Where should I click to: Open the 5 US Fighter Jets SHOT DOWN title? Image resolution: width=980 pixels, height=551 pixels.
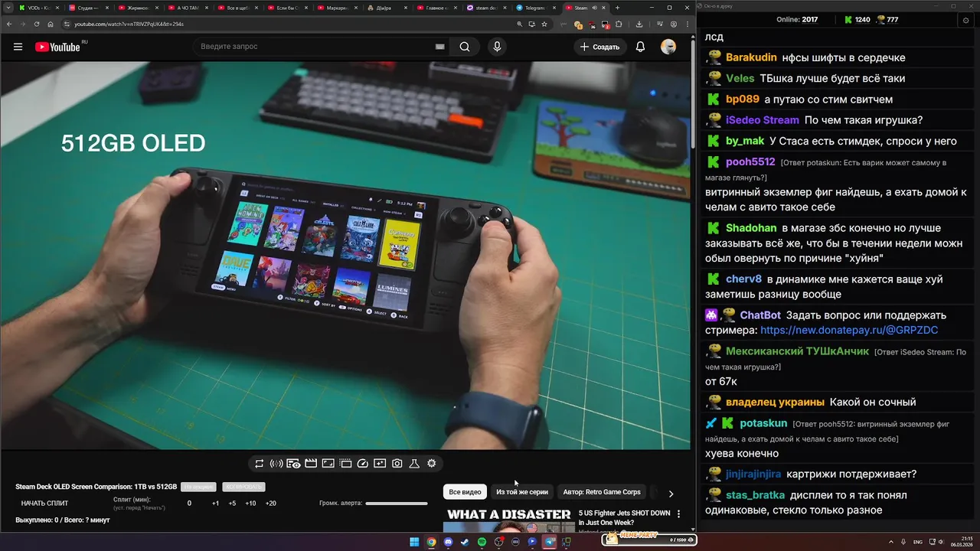[624, 517]
